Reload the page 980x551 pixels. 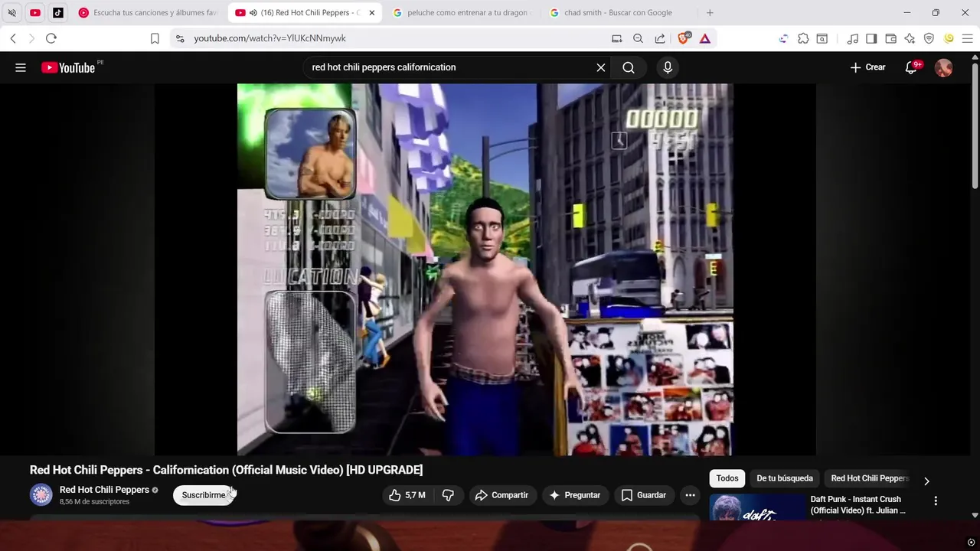(51, 38)
